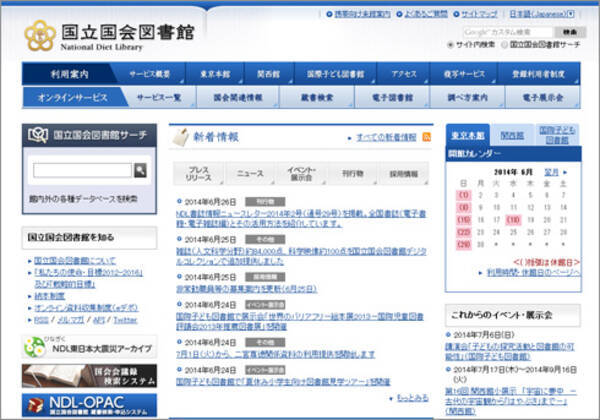Select the 国立国会図書館サーチ radio button

pos(504,45)
